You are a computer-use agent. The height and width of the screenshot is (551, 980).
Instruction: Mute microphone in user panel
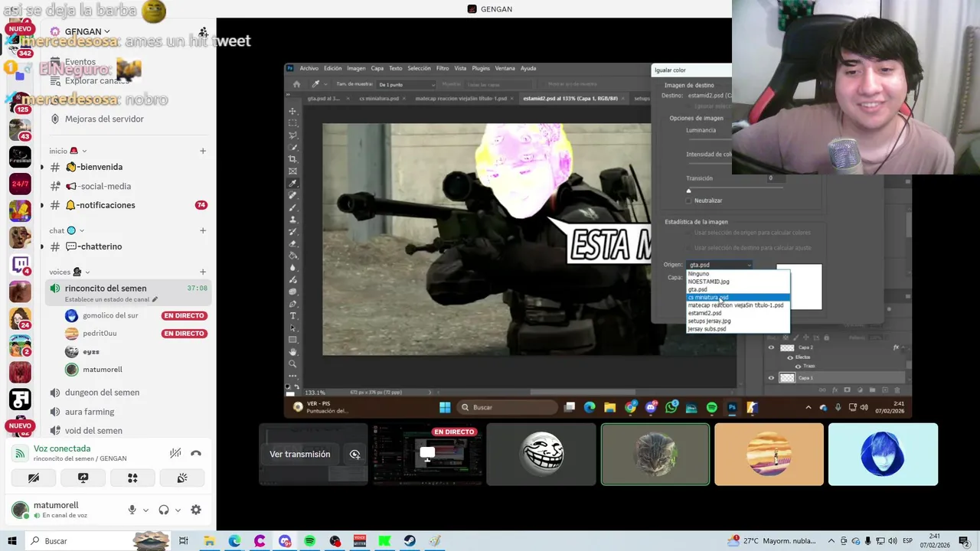pos(132,510)
